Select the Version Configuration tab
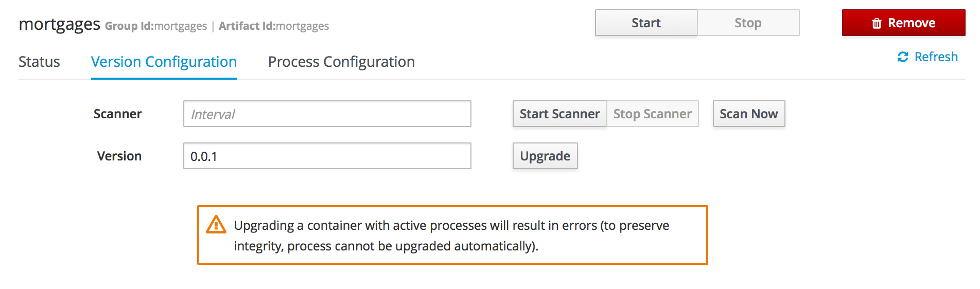Viewport: 980px width, 289px height. click(164, 62)
